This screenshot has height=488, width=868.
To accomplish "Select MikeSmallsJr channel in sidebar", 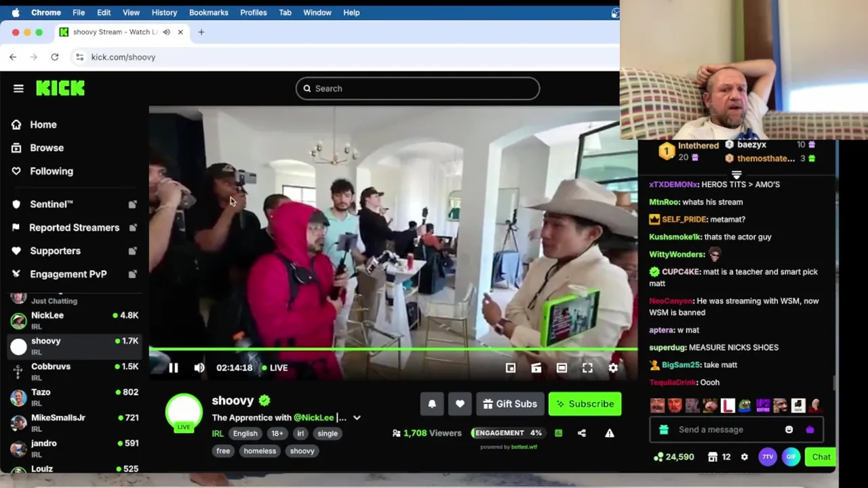I will [x=75, y=422].
